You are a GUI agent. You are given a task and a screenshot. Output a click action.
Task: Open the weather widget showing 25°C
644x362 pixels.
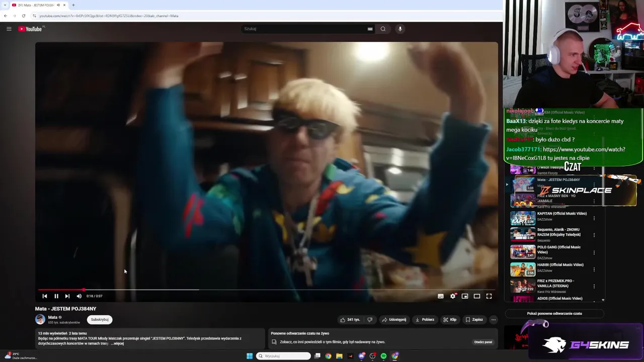click(20, 356)
